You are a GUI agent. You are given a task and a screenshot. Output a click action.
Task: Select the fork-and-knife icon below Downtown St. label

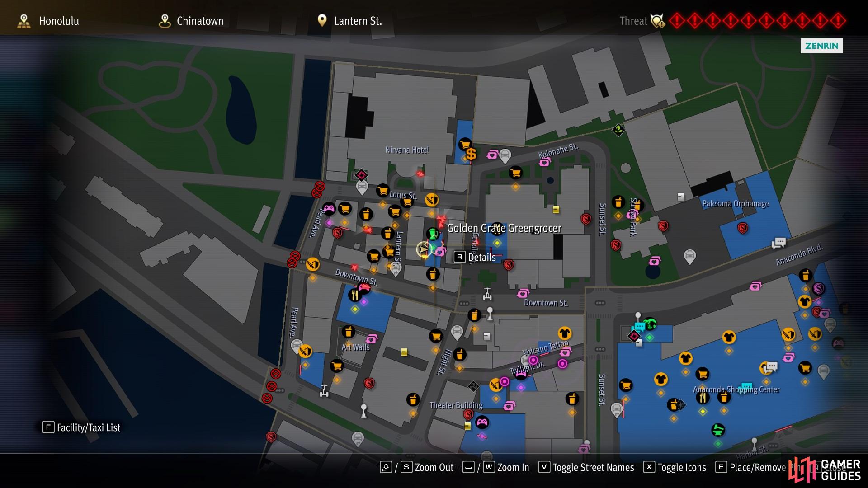click(x=355, y=296)
